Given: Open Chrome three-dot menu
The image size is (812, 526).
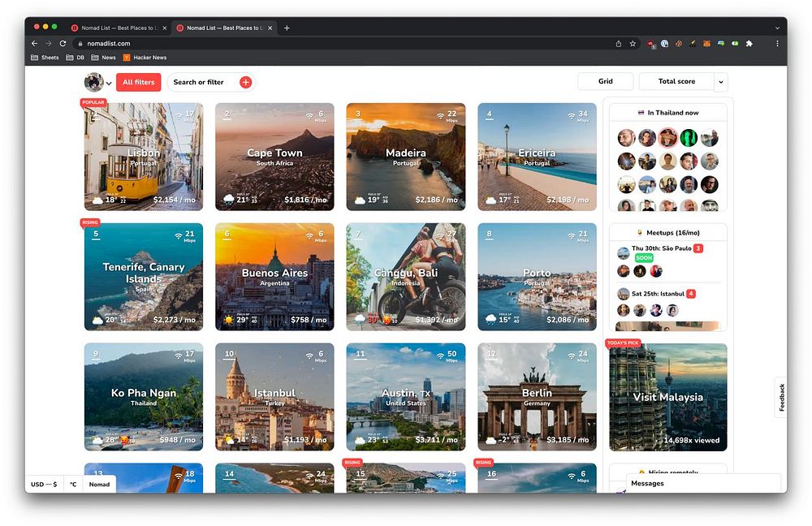Looking at the screenshot, I should (x=777, y=44).
